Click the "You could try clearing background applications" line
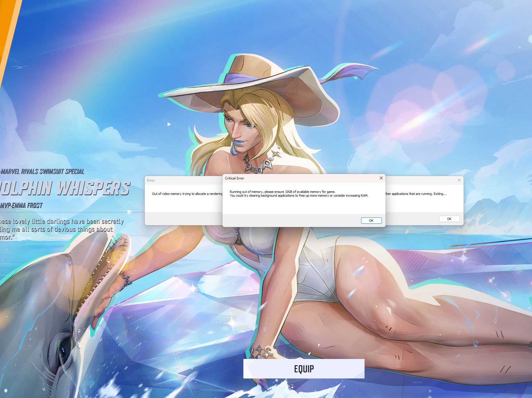This screenshot has width=532, height=398. [x=299, y=196]
